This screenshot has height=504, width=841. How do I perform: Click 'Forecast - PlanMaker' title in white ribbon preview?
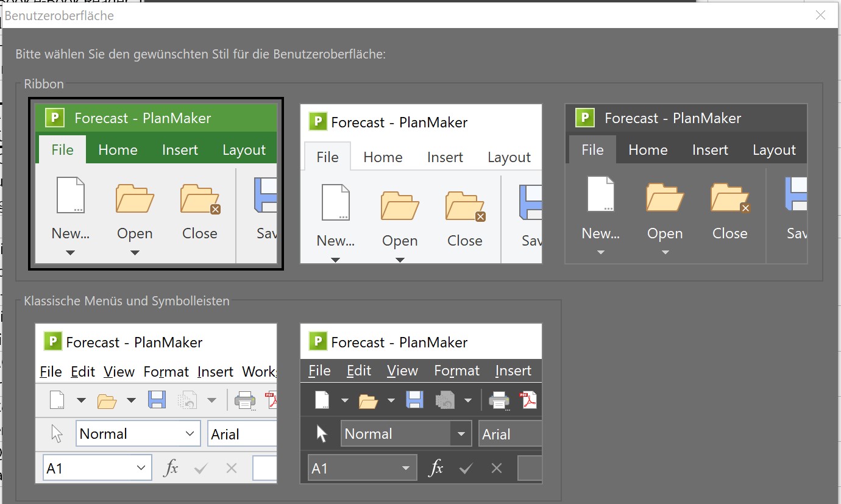pyautogui.click(x=399, y=122)
